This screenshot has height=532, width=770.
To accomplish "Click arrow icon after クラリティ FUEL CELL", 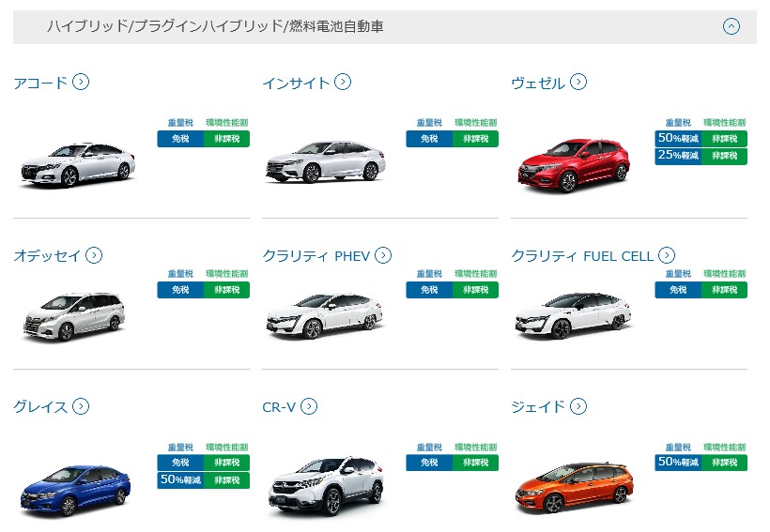I will pos(667,255).
